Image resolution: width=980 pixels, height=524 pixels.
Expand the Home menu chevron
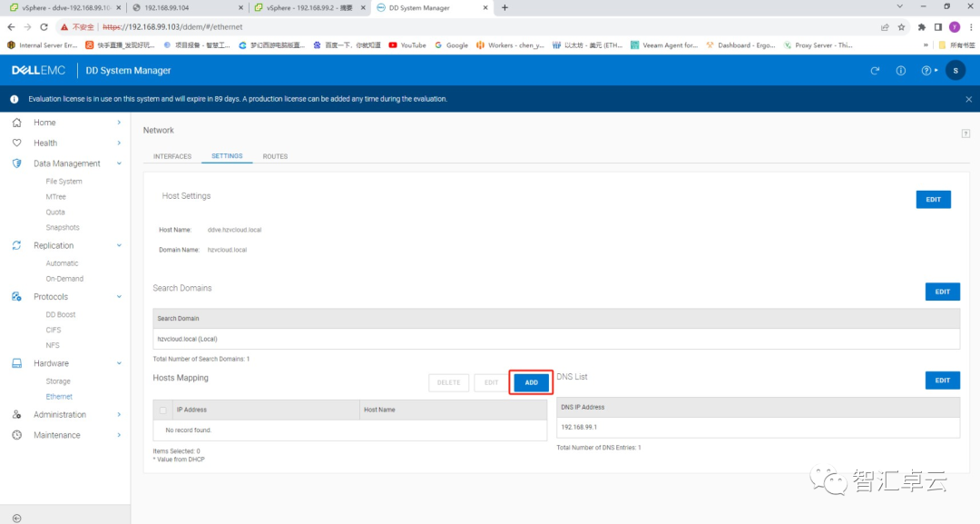point(119,123)
